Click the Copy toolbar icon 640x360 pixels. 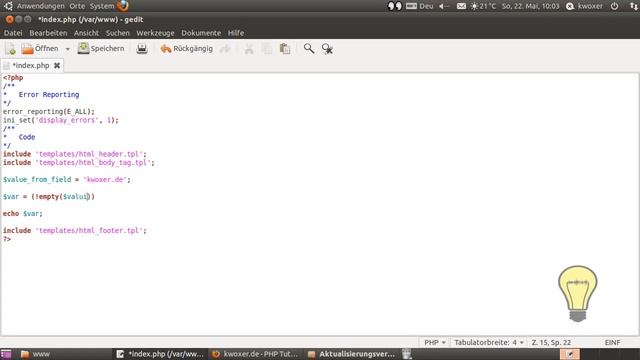tap(267, 49)
